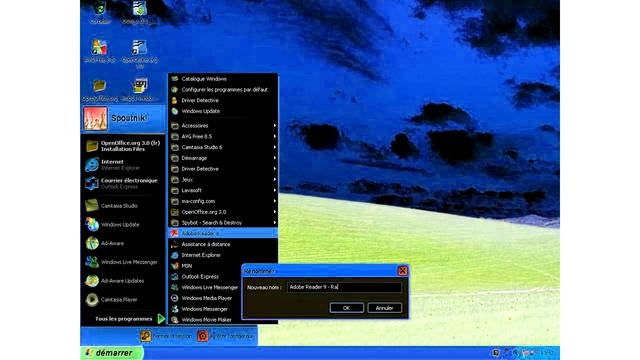This screenshot has height=360, width=640.
Task: Close the Renommer dialog
Action: [402, 271]
